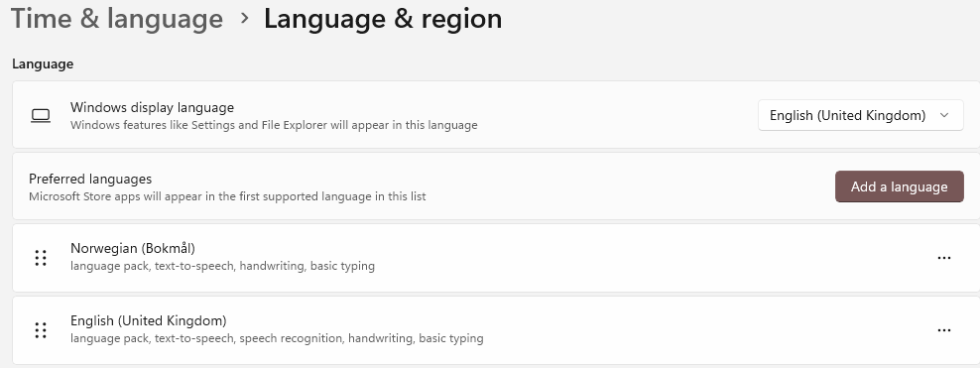Click the breadcrumb arrow after Time & language
The image size is (980, 368).
(x=244, y=19)
